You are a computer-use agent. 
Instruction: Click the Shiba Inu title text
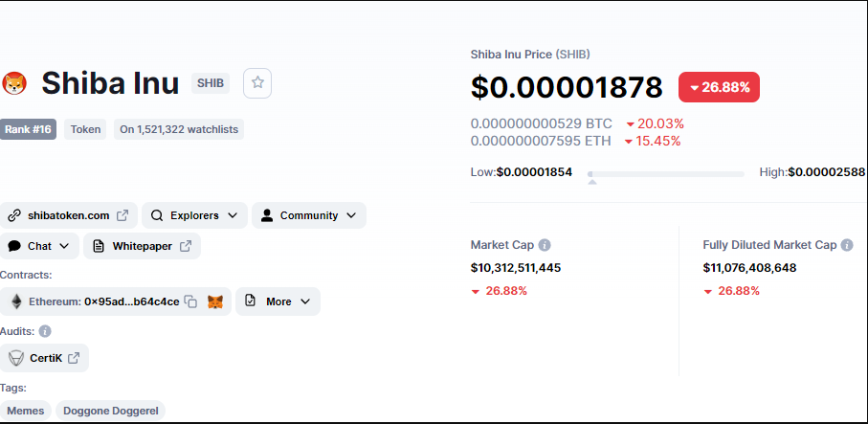(x=110, y=83)
